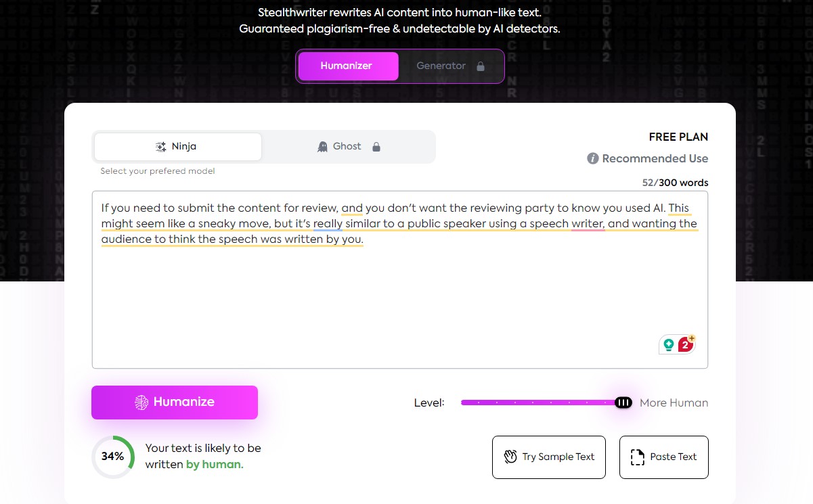This screenshot has height=504, width=813.
Task: Click the lock icon beside Ghost
Action: coord(376,147)
